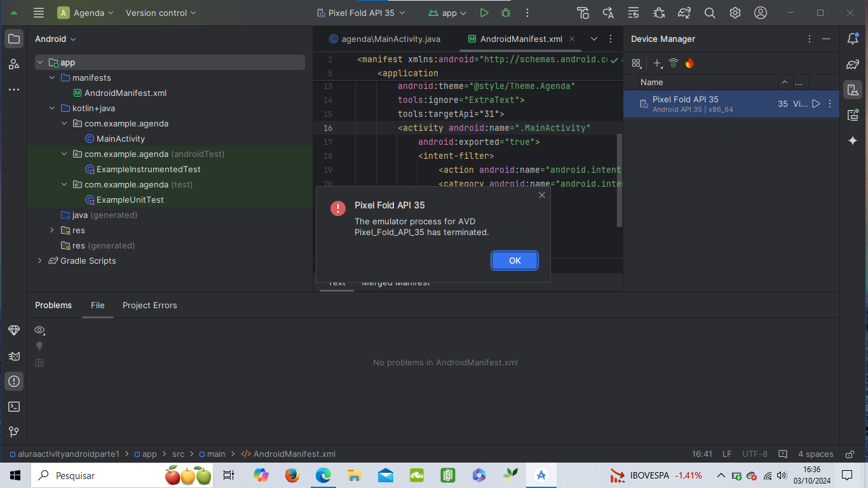
Task: Select the Problems tab
Action: pos(53,305)
